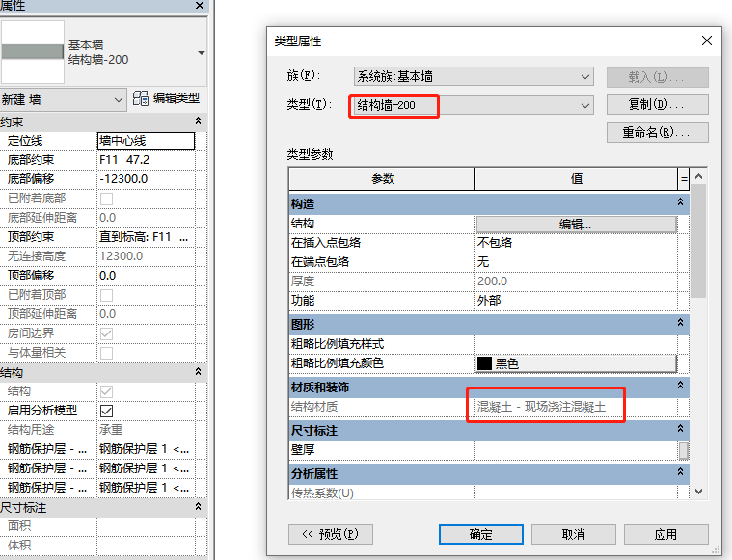Click the 顶部约束 value 直到标高: F11

pyautogui.click(x=146, y=237)
